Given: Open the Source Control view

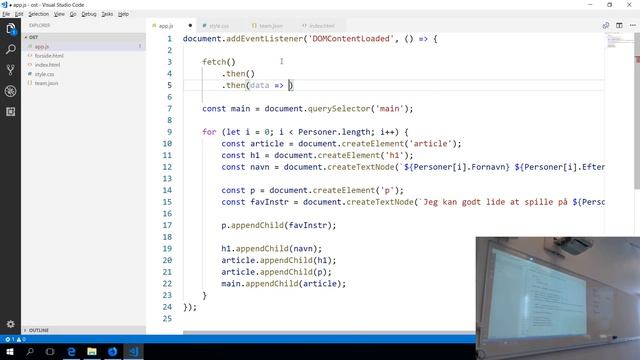Looking at the screenshot, I should (11, 70).
